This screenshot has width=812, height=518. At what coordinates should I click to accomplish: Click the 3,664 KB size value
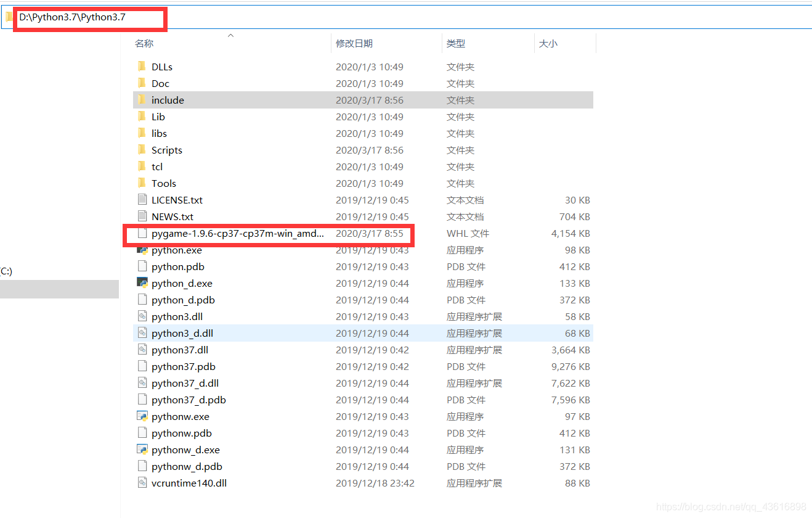570,350
